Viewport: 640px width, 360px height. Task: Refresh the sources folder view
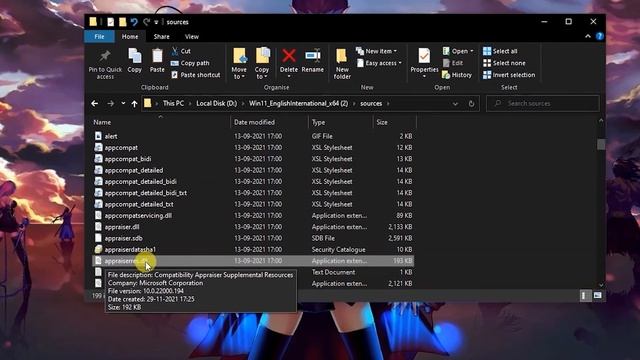(471, 104)
